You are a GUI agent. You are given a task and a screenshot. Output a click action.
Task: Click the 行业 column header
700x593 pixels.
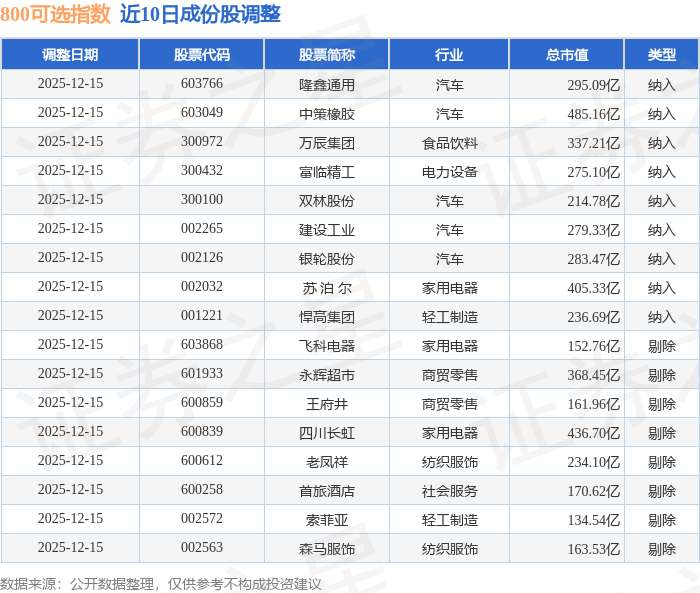tap(449, 54)
